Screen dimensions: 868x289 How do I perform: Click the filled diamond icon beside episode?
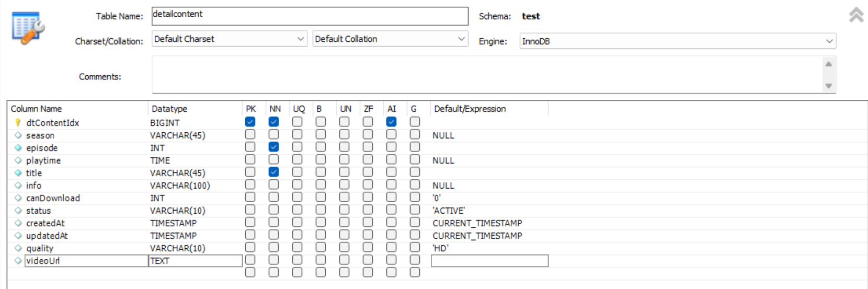[x=18, y=148]
